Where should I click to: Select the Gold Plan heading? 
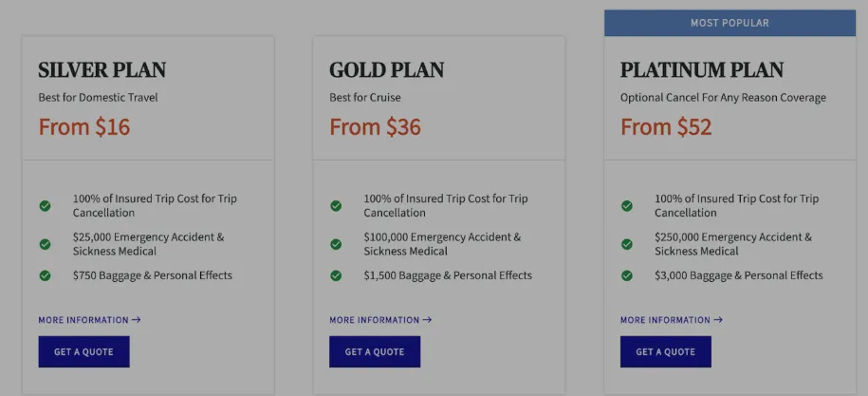(x=387, y=70)
